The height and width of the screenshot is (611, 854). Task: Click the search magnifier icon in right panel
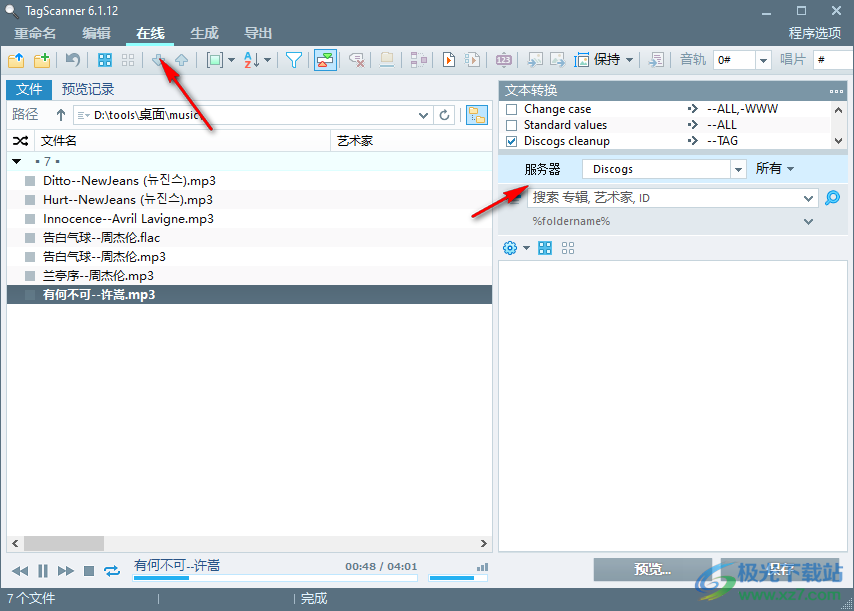[x=832, y=198]
